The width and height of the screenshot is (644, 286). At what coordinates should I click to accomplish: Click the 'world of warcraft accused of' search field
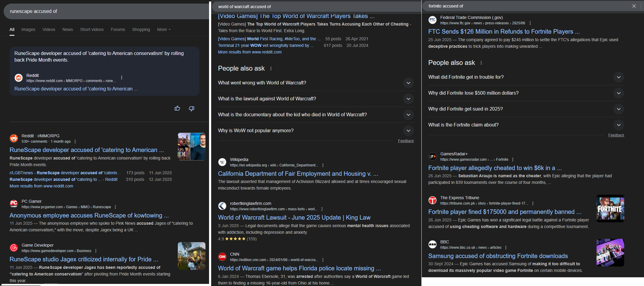point(317,7)
